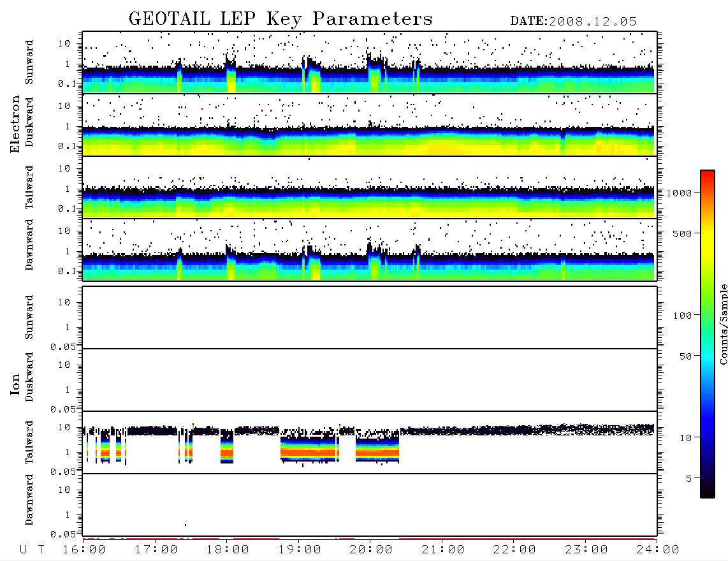Click the 16:00 time axis label
The width and height of the screenshot is (728, 561).
(84, 550)
